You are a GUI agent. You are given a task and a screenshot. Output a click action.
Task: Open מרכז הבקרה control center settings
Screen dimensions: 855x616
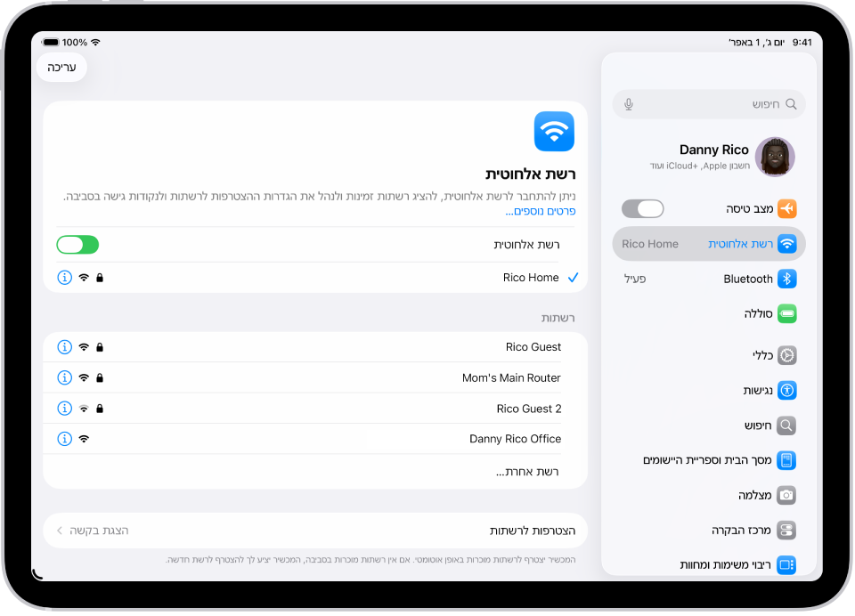(709, 531)
